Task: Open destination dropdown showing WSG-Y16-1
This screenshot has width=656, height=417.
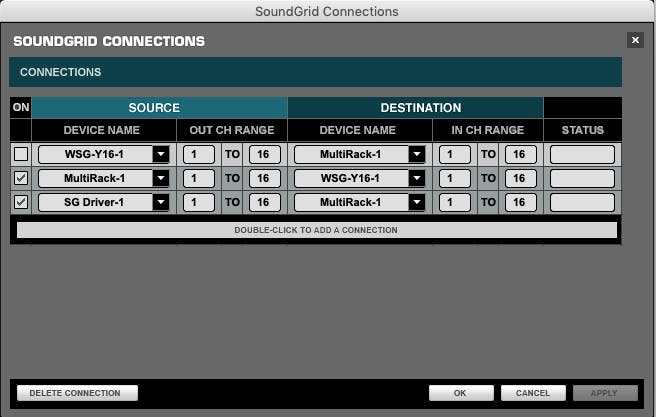Action: (360, 178)
